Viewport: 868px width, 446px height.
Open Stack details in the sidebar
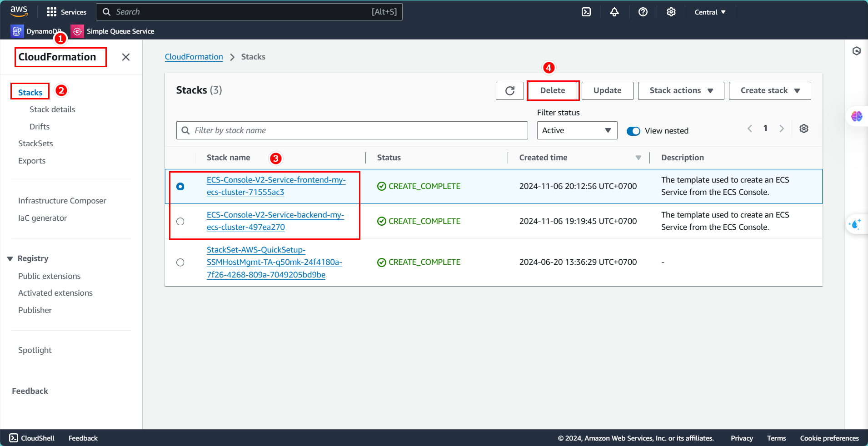[52, 109]
